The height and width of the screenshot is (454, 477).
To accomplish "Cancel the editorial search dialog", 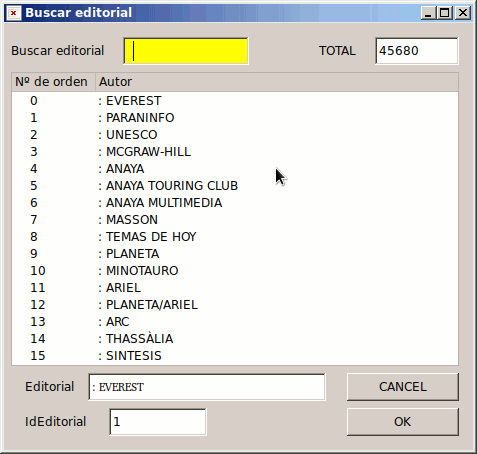I will [x=403, y=387].
